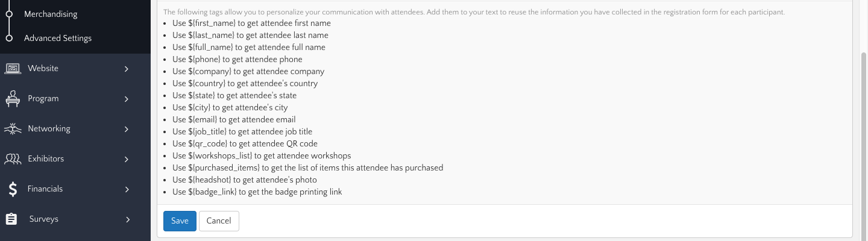Select the Financials text label in sidebar
The height and width of the screenshot is (241, 868).
click(x=45, y=189)
